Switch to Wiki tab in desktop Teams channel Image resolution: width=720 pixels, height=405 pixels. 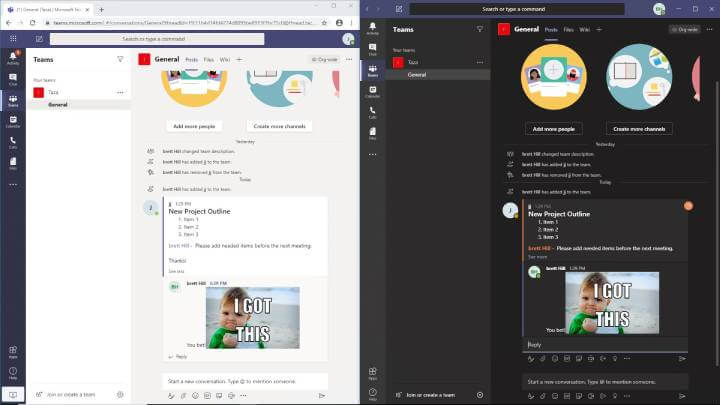585,29
